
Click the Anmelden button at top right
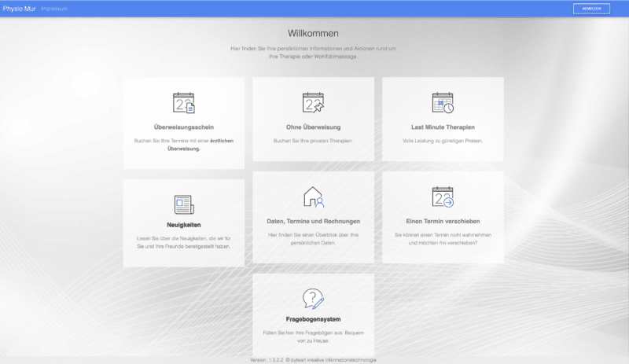click(x=592, y=9)
